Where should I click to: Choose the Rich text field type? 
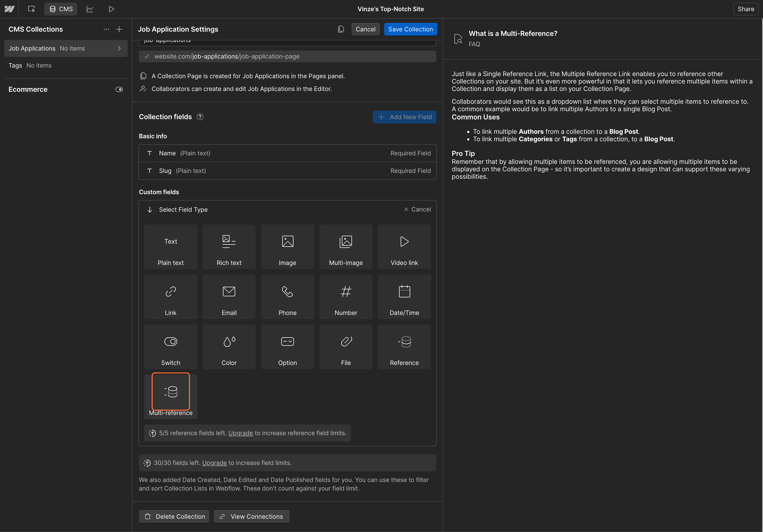[x=229, y=247]
